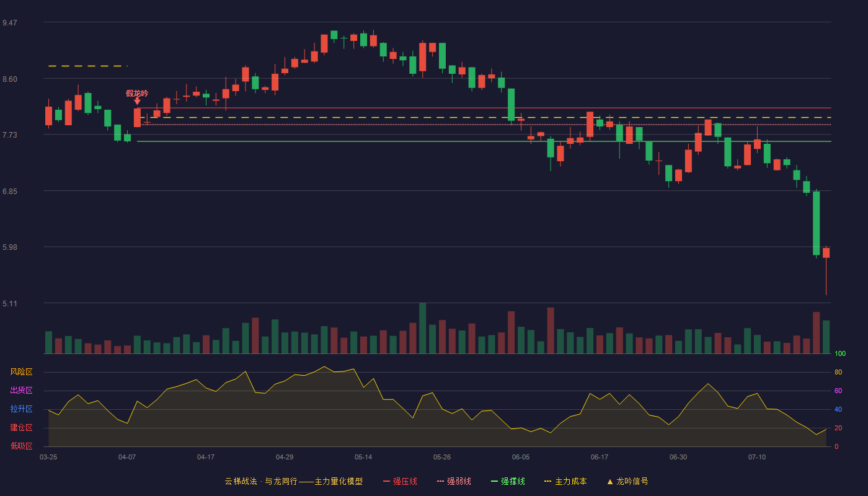Click the 假龙吟 signal marker arrow

pyautogui.click(x=137, y=101)
